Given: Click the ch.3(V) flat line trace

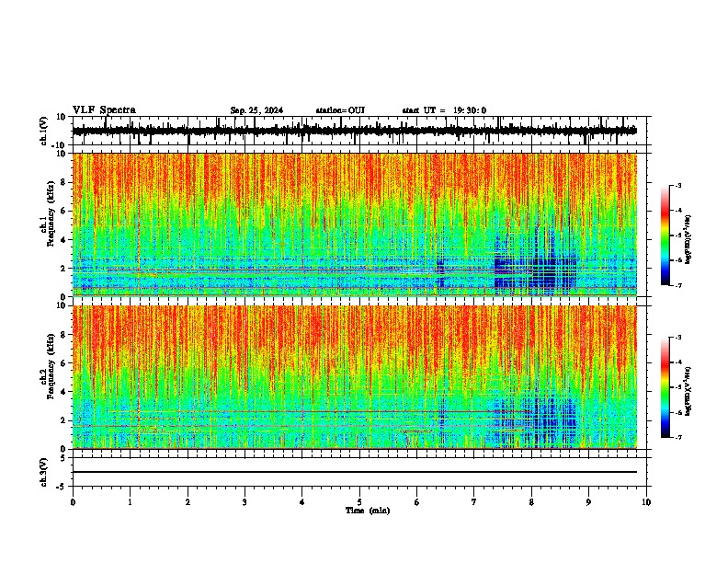Looking at the screenshot, I should click(x=355, y=472).
